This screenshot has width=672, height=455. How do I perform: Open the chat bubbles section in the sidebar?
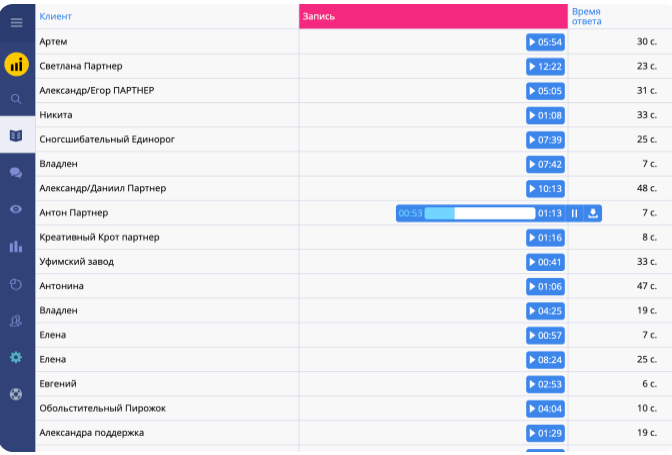tap(16, 172)
